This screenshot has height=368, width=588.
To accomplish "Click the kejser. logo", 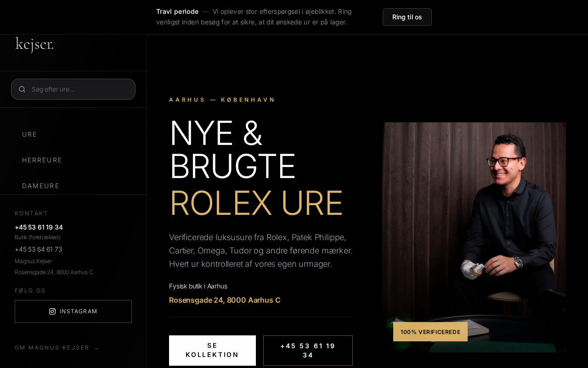I will pyautogui.click(x=34, y=45).
